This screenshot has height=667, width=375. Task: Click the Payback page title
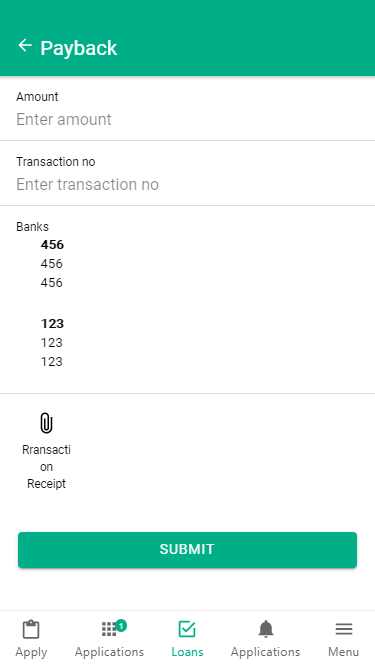click(79, 48)
